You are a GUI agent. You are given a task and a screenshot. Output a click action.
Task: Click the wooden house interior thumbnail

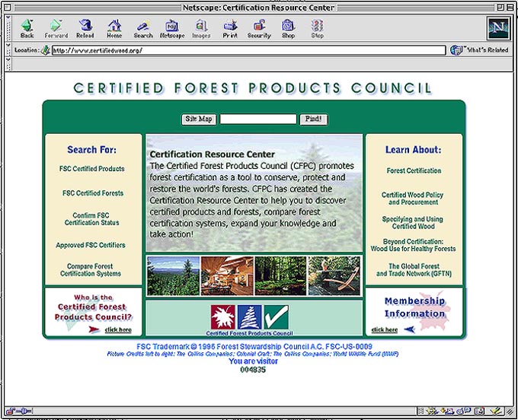(227, 275)
